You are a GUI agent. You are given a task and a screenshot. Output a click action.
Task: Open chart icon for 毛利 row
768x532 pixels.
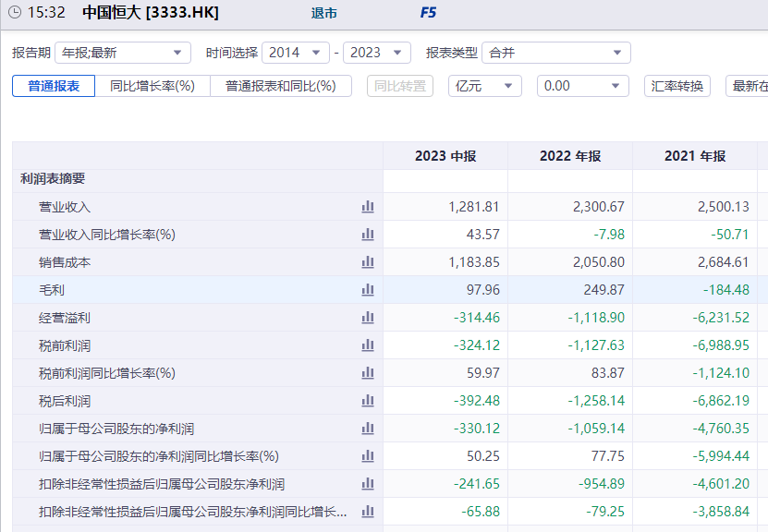click(x=368, y=290)
